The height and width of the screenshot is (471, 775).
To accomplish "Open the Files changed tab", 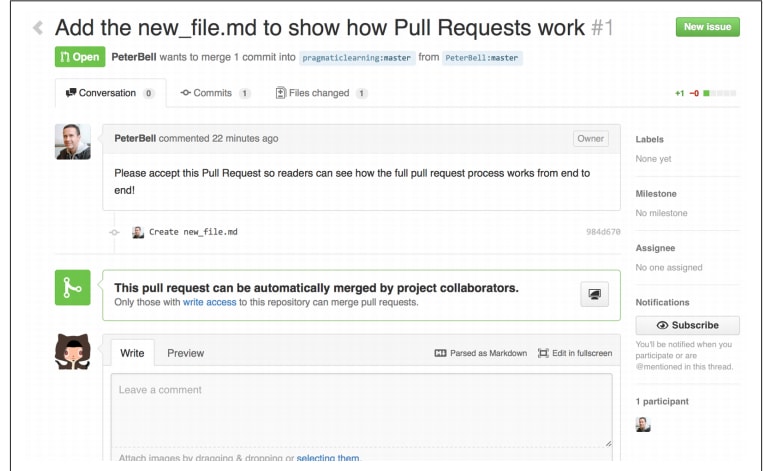I will [x=321, y=93].
